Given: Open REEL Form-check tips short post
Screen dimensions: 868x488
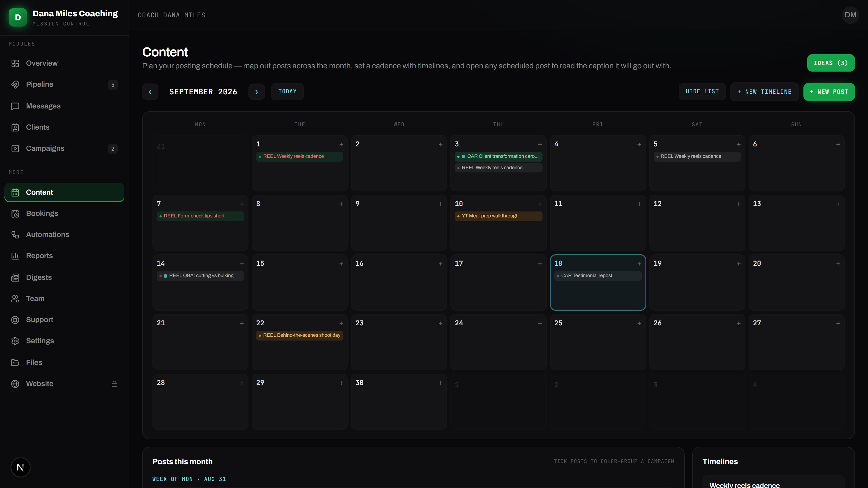Looking at the screenshot, I should pos(200,216).
